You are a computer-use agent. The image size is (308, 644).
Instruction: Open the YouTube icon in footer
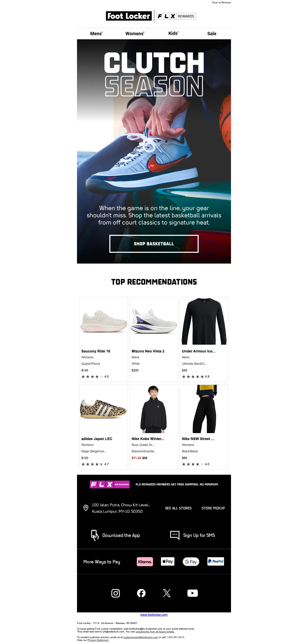(192, 593)
